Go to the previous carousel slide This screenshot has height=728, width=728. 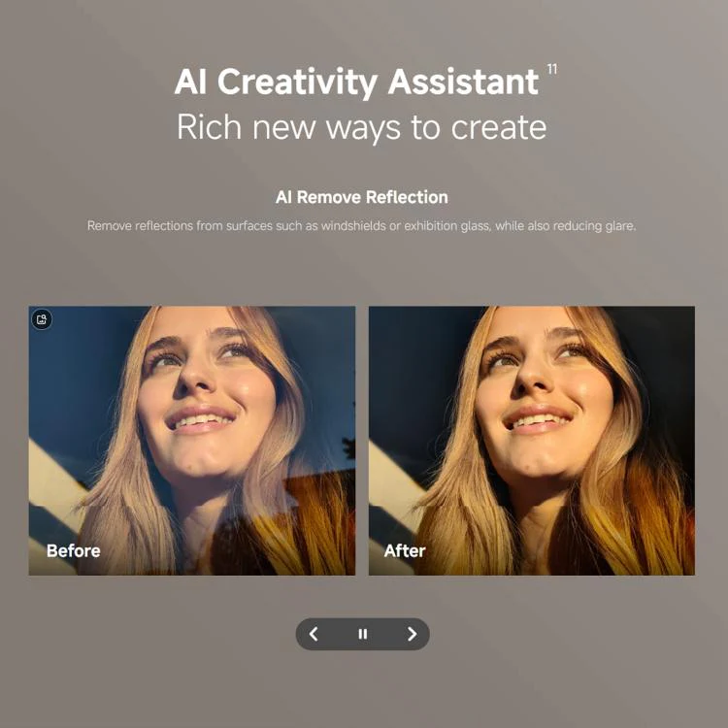click(314, 634)
